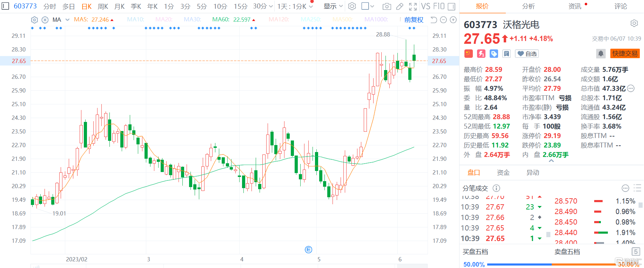Click the chart layout panel icon beside 603773

(5, 6)
